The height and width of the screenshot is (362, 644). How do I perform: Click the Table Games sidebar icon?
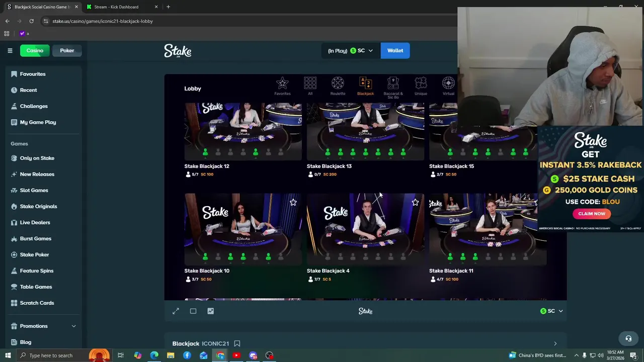click(14, 287)
